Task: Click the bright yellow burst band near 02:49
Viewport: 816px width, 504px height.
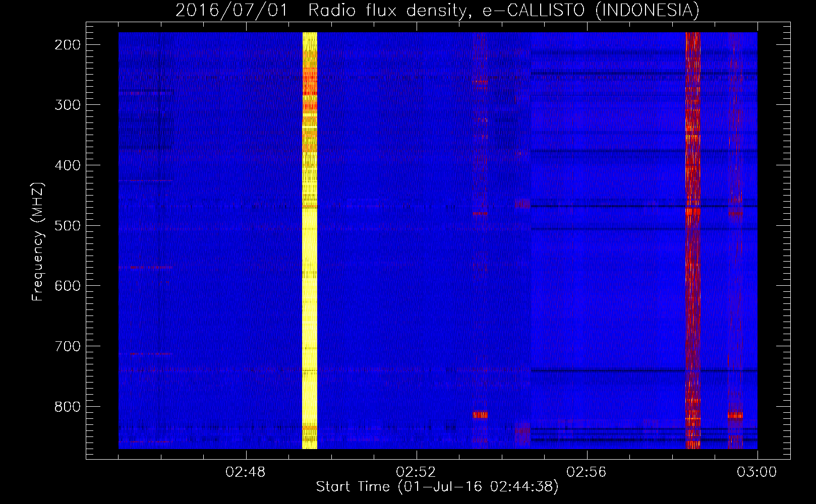Action: pyautogui.click(x=310, y=240)
